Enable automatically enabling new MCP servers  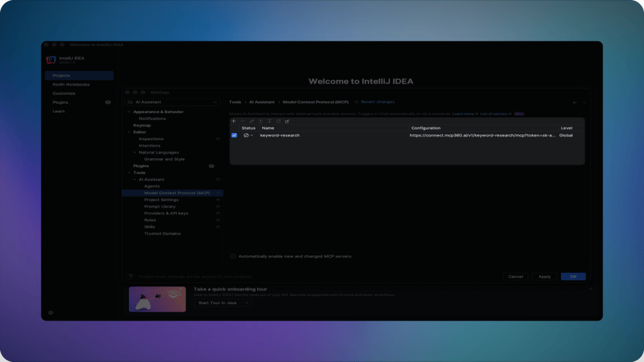coord(233,256)
